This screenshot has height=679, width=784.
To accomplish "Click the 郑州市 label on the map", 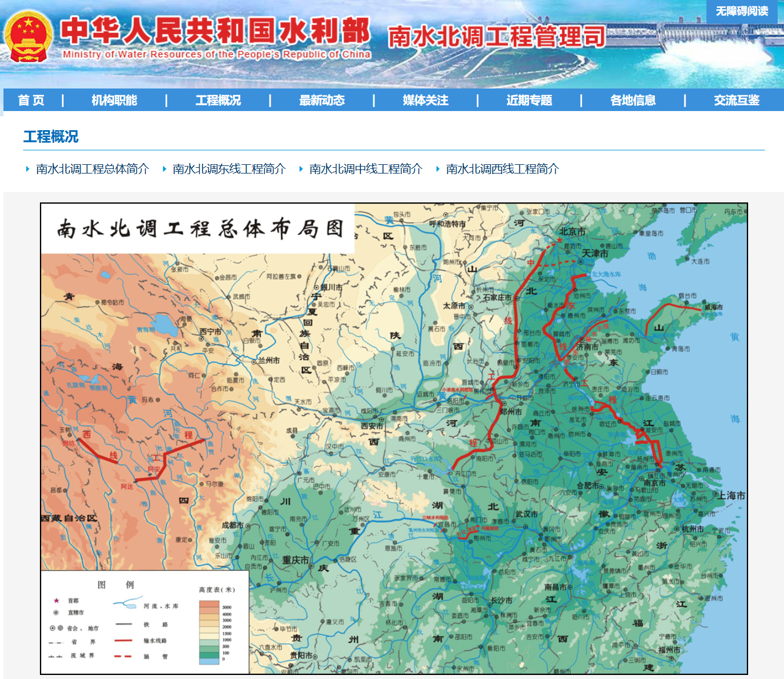I will pos(511,412).
